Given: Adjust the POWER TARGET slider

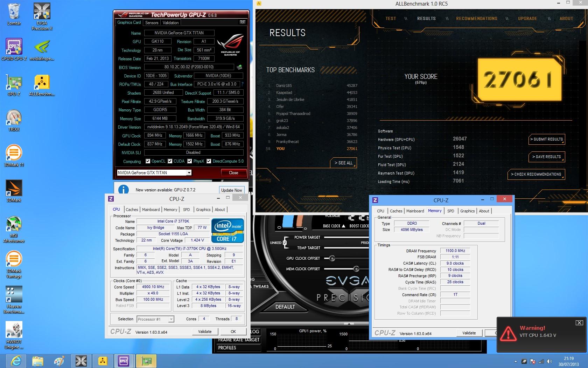Looking at the screenshot, I should pyautogui.click(x=346, y=237).
